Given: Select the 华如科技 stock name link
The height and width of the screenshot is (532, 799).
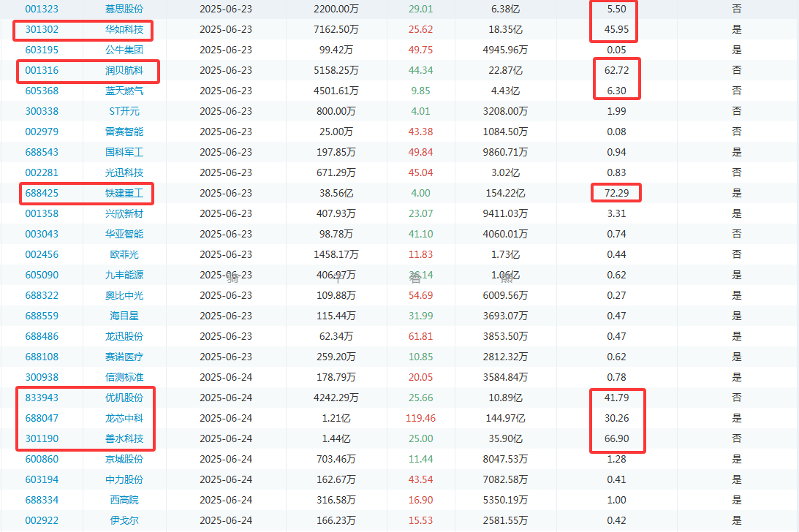Looking at the screenshot, I should (x=124, y=29).
